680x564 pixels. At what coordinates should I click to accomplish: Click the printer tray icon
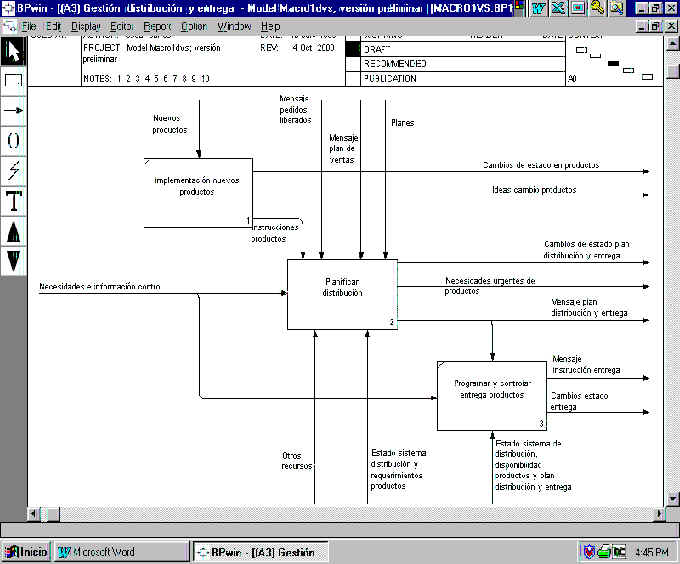(604, 552)
